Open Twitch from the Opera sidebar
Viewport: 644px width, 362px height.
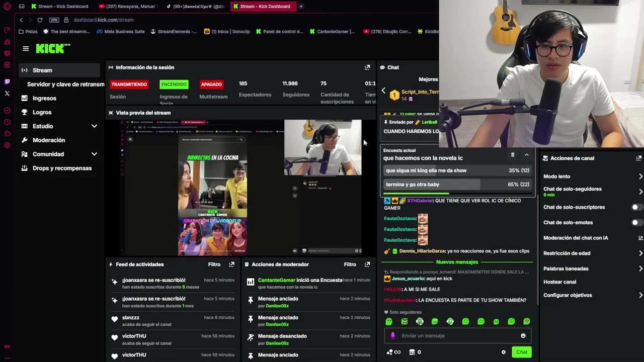pos(7,81)
